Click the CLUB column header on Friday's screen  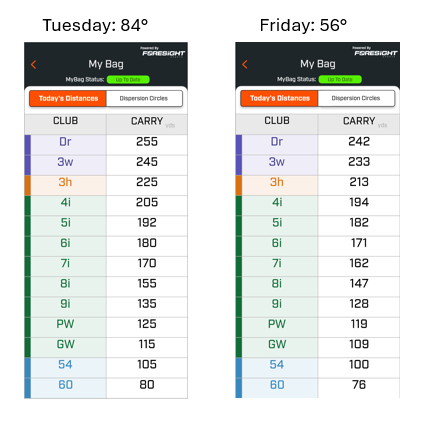coord(277,121)
